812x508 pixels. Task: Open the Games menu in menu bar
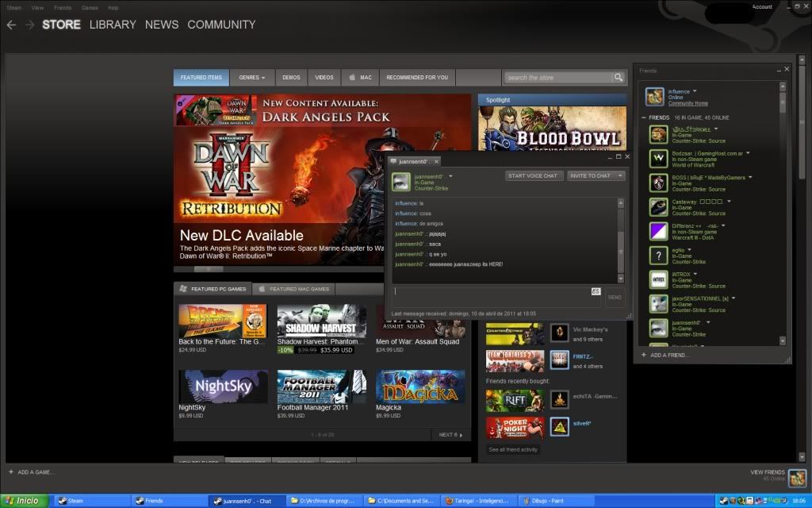coord(90,8)
